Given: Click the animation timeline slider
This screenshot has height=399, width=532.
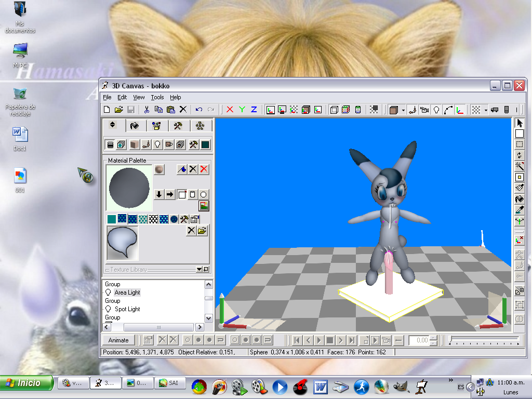Looking at the screenshot, I should pos(484,340).
